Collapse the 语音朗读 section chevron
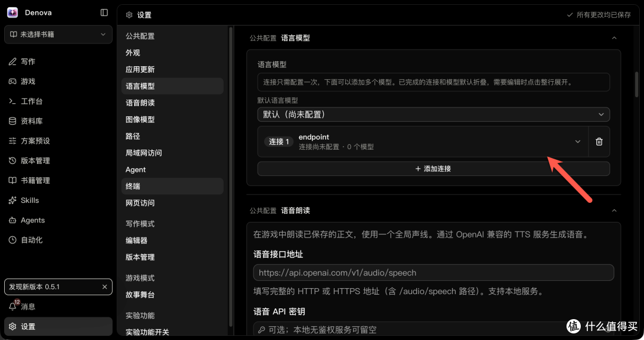 click(614, 211)
